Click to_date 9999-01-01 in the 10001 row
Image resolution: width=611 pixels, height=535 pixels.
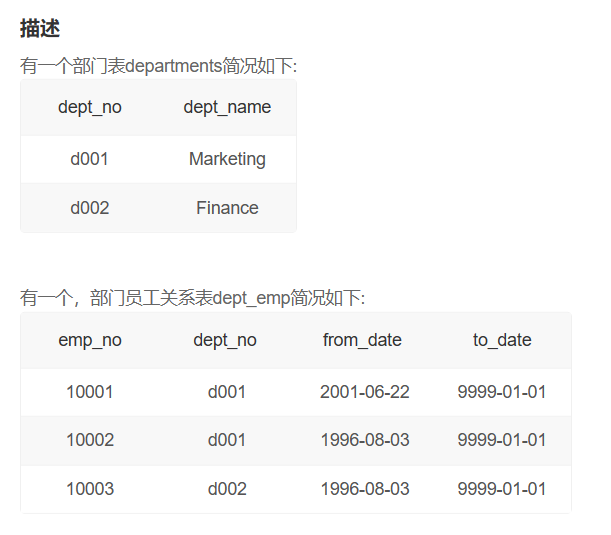point(502,392)
